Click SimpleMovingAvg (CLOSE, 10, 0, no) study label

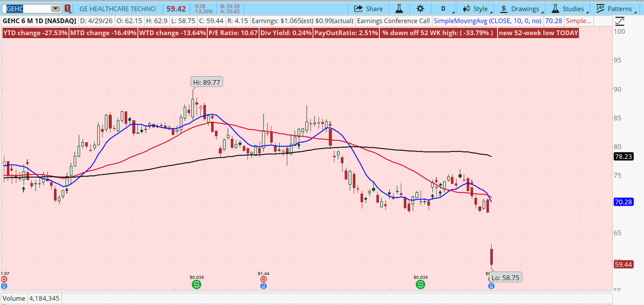pyautogui.click(x=487, y=21)
